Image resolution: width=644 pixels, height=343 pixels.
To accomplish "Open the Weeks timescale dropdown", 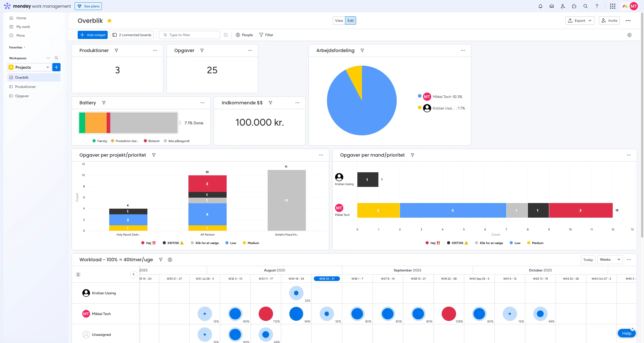I will coord(610,260).
